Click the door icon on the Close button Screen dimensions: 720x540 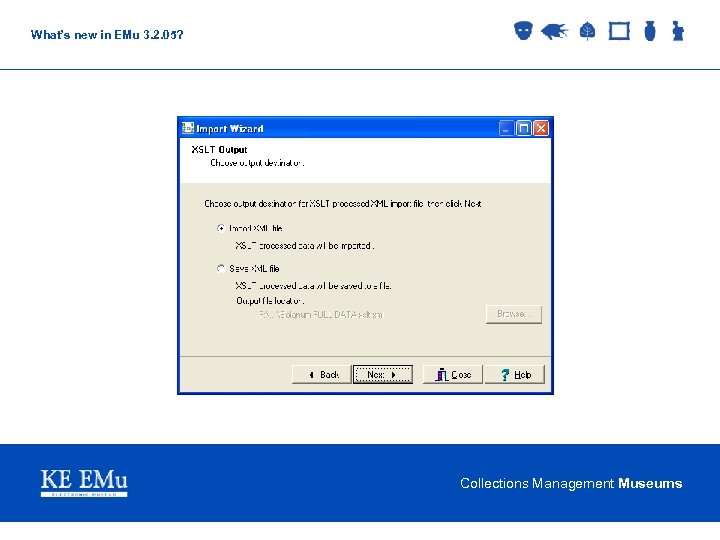[441, 375]
